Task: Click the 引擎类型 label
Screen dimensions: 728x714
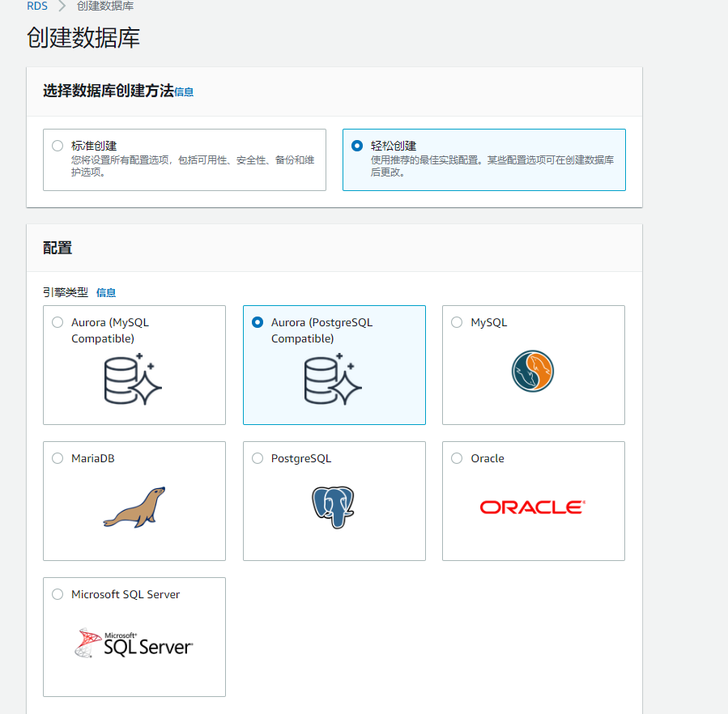Action: click(66, 292)
